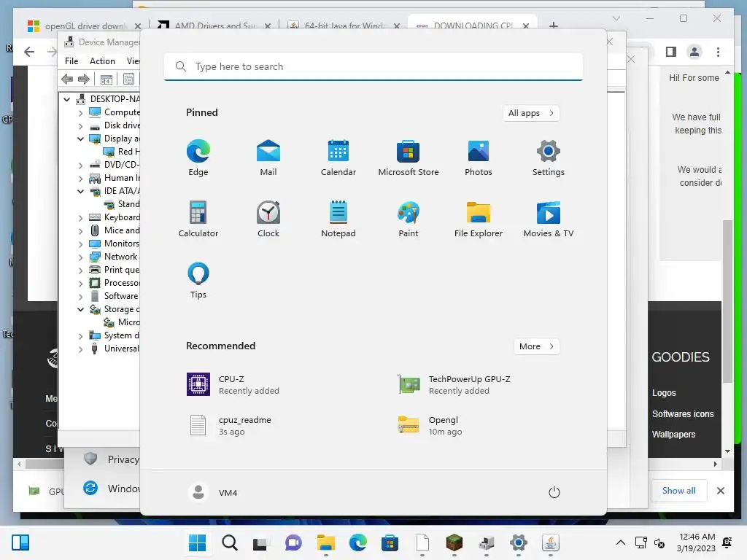Show hidden tray icons chevron
The image size is (747, 560).
pyautogui.click(x=621, y=542)
